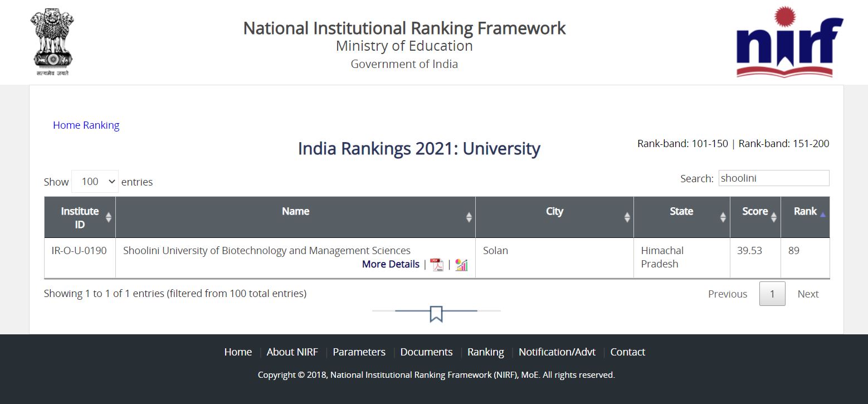868x404 pixels.
Task: Open Ranking in the footer menu
Action: (486, 352)
